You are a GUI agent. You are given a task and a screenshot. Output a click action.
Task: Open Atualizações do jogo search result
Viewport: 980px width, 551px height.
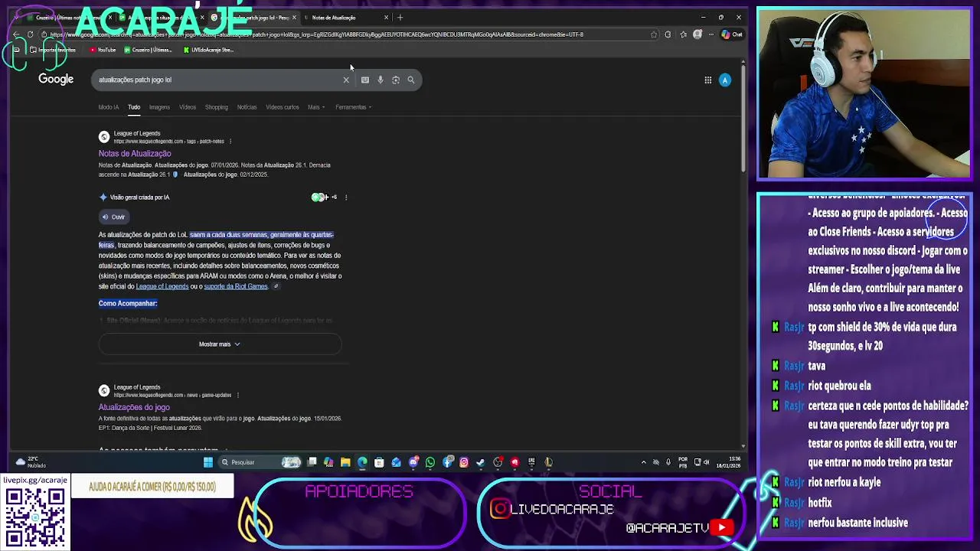point(134,407)
